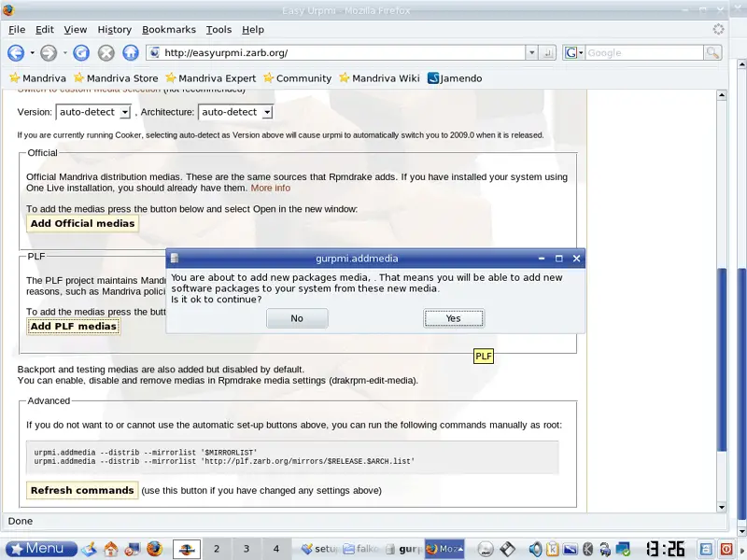Open the Mandriva Expert bookmark

point(211,78)
